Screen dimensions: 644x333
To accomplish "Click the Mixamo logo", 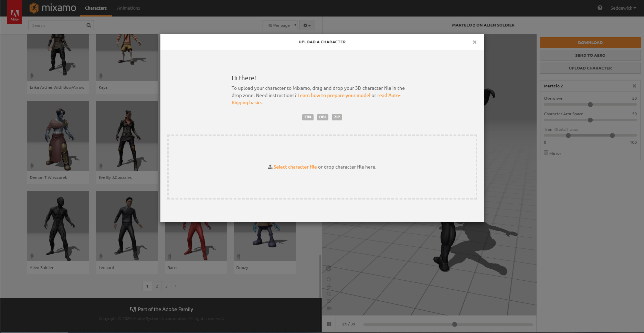I will pos(53,8).
